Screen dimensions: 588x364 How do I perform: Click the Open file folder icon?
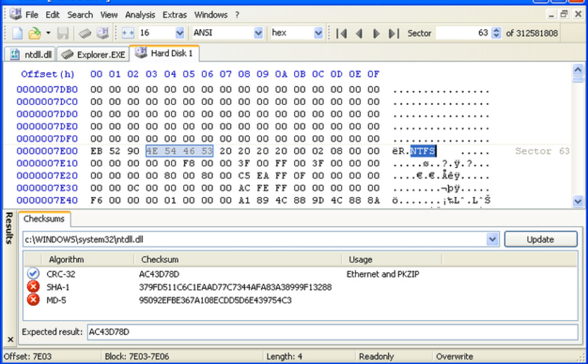coord(34,34)
